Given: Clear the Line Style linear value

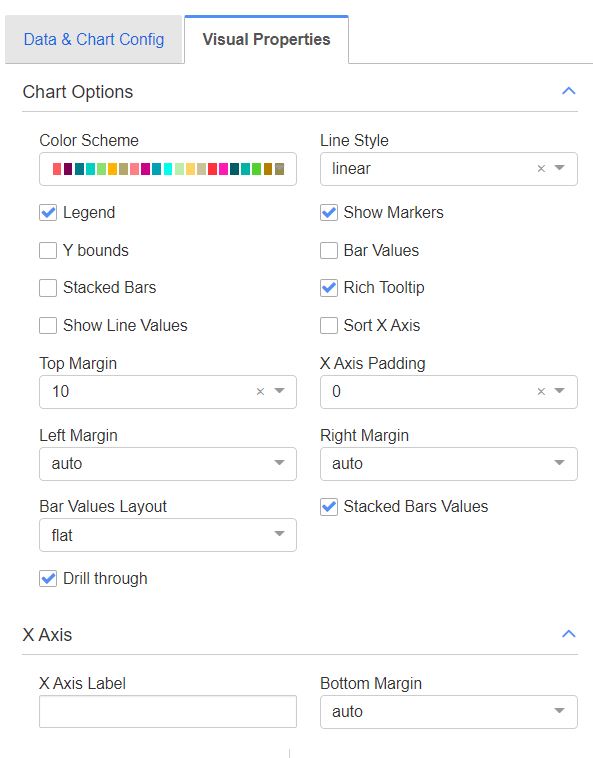Looking at the screenshot, I should pos(541,168).
